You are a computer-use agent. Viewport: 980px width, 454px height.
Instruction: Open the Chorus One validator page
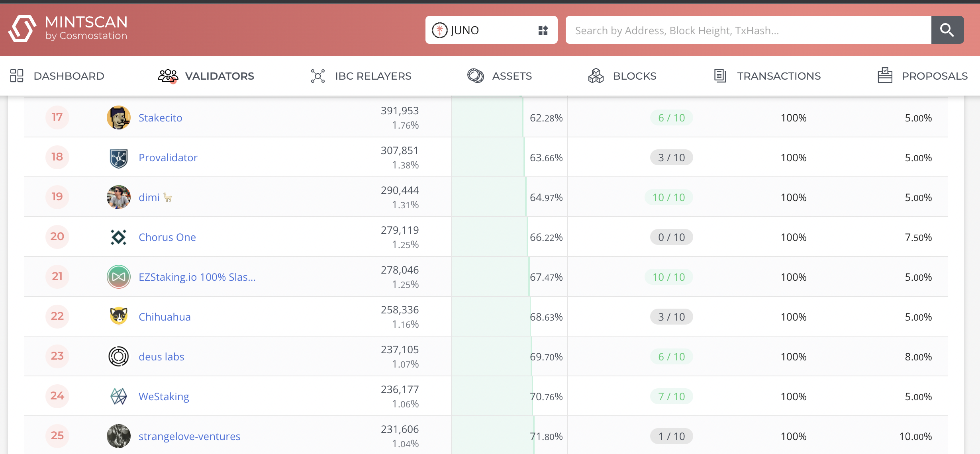pyautogui.click(x=167, y=237)
